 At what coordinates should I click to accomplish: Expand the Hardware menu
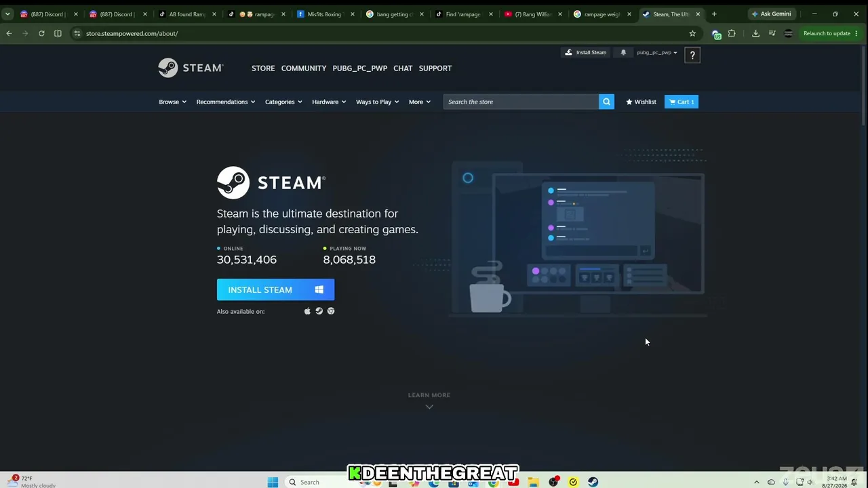329,102
